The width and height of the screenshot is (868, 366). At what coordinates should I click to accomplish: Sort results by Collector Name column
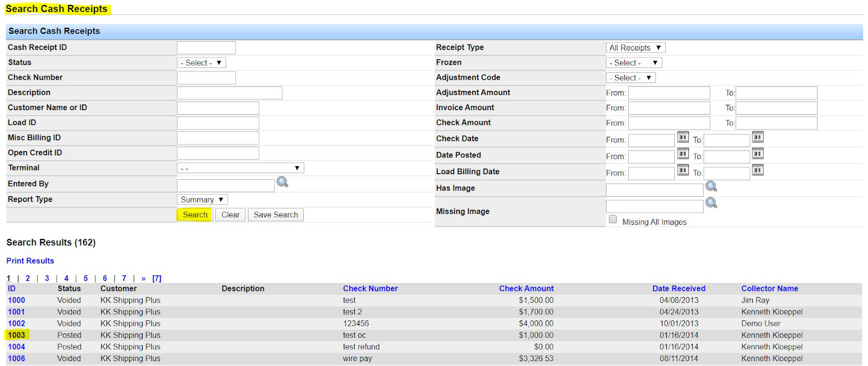coord(770,288)
